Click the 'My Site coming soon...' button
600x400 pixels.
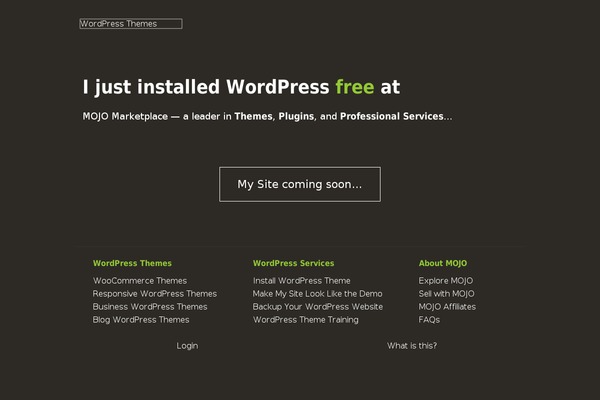pos(300,184)
